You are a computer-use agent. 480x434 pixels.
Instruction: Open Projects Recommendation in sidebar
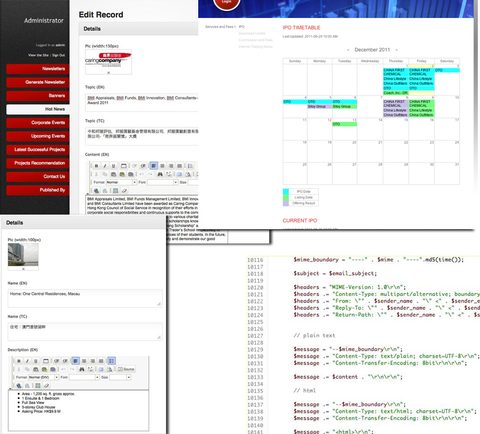tap(38, 163)
